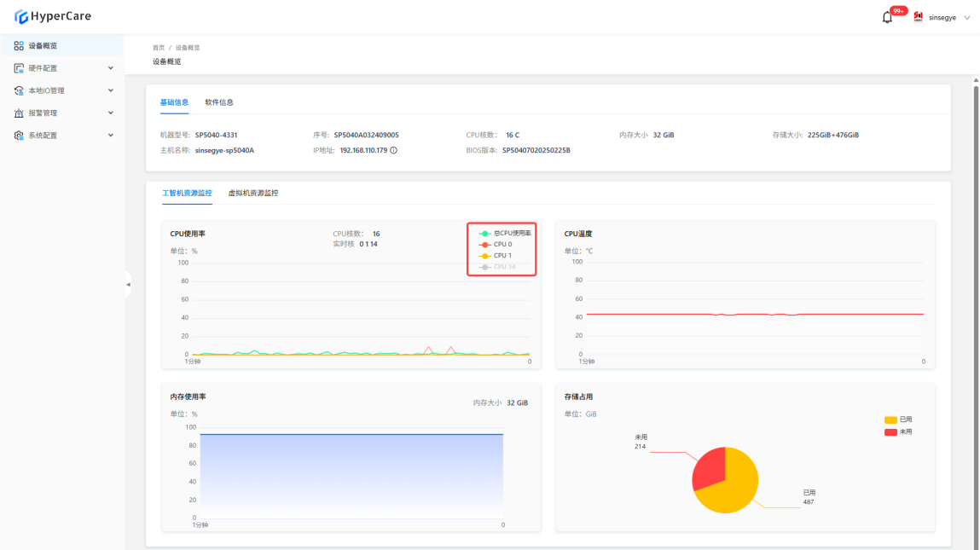Click the HyperCare logo
Image resolution: width=980 pixels, height=550 pixels.
pyautogui.click(x=52, y=16)
